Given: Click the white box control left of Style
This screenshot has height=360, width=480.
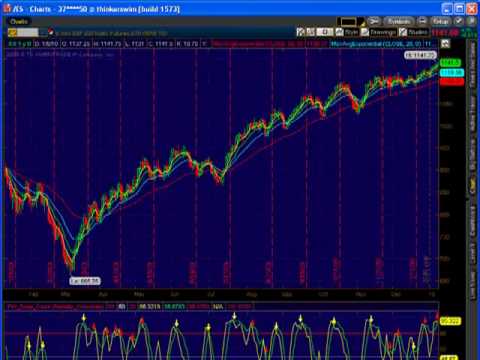Looking at the screenshot, I should (325, 32).
